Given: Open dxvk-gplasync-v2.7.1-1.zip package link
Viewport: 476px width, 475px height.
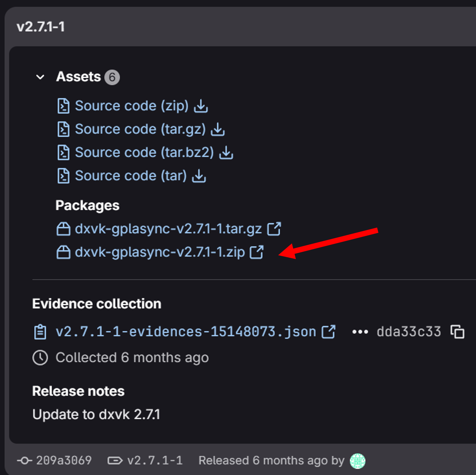Looking at the screenshot, I should [x=160, y=252].
